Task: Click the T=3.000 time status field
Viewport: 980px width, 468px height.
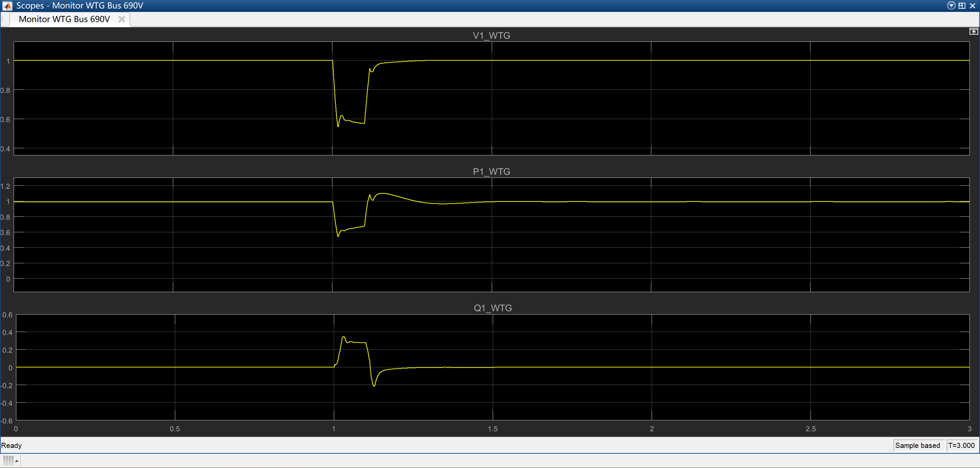Action: pyautogui.click(x=961, y=445)
